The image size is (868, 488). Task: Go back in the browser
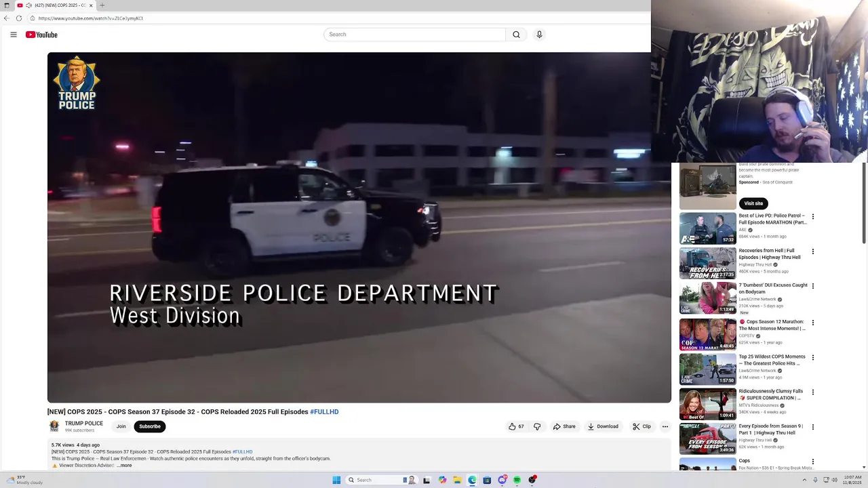(7, 18)
